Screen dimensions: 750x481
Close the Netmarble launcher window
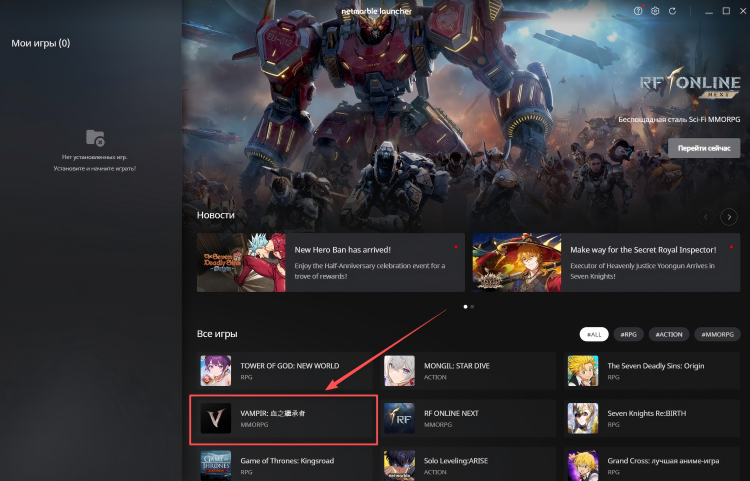click(x=743, y=11)
